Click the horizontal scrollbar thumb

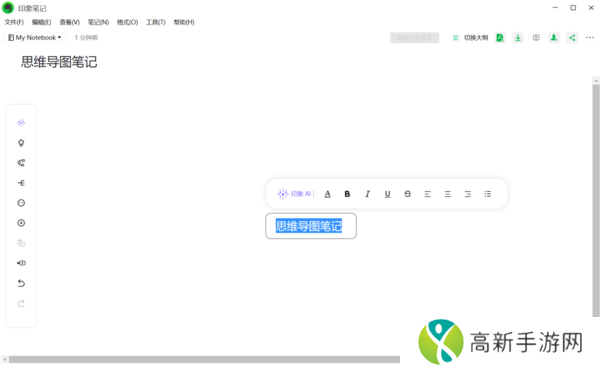tap(204, 360)
